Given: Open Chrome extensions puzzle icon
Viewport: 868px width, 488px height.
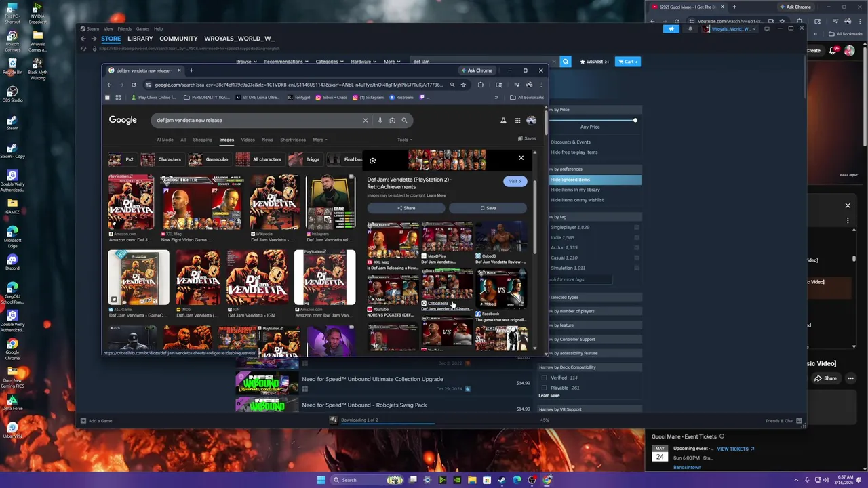Looking at the screenshot, I should (x=481, y=85).
